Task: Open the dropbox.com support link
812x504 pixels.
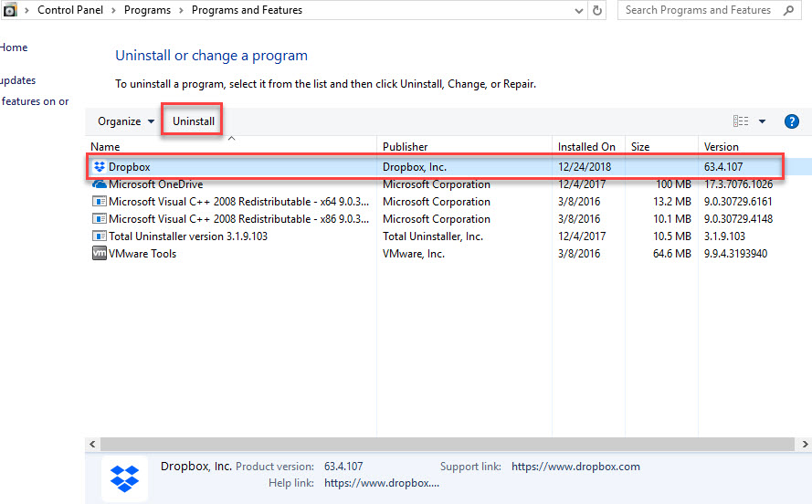Action: tap(575, 467)
